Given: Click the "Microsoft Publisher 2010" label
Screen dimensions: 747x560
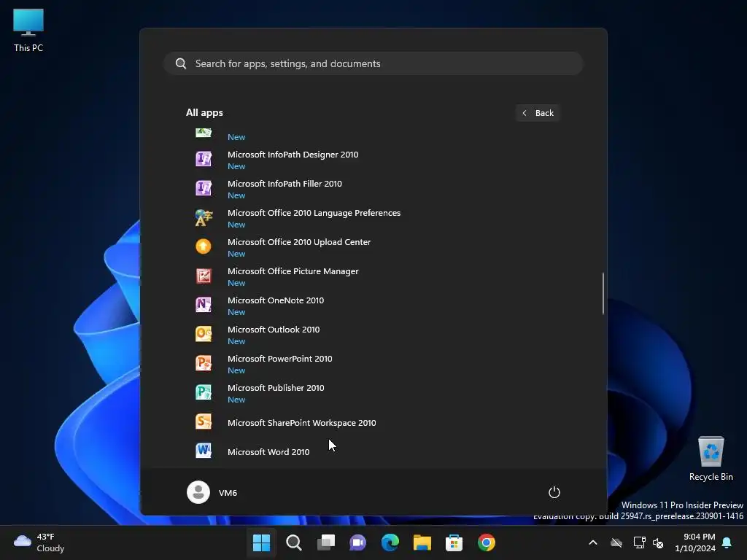Looking at the screenshot, I should click(x=276, y=388).
